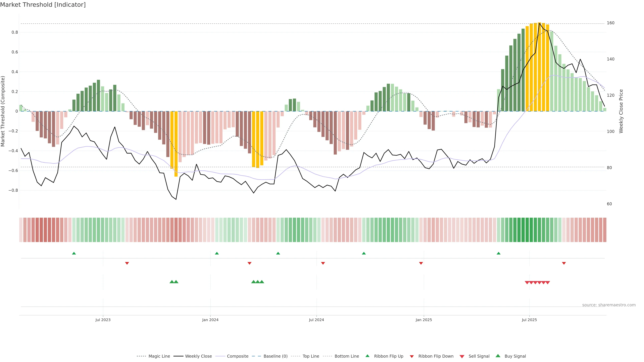Hide the Composite series via legend

tap(237, 356)
